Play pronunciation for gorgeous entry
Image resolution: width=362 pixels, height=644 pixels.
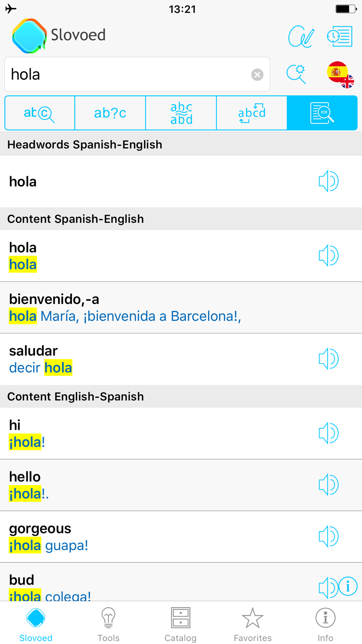pos(328,536)
